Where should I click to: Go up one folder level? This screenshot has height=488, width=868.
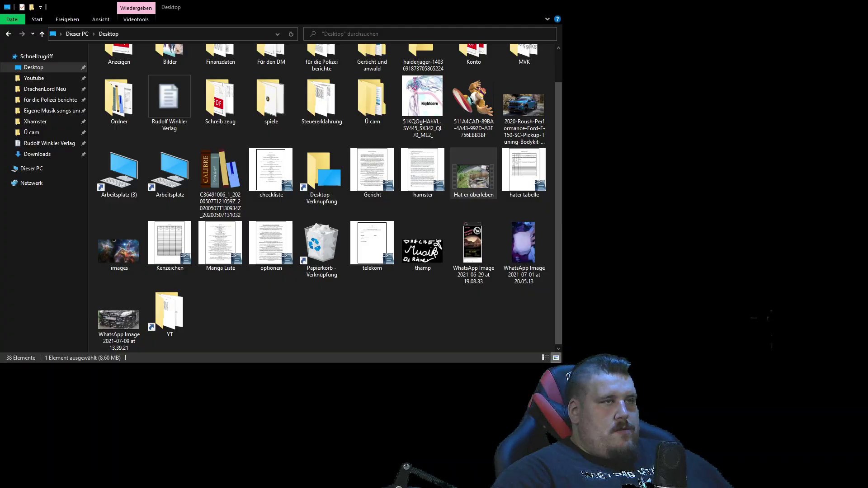pyautogui.click(x=42, y=34)
